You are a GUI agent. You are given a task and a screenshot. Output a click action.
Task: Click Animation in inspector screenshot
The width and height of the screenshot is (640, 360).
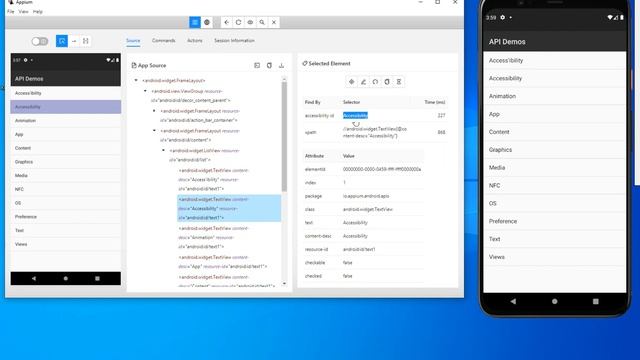coord(66,121)
